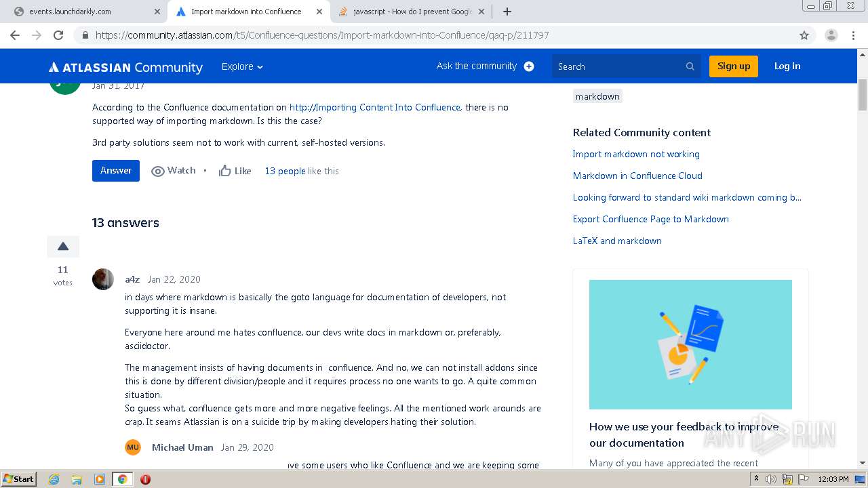Like the question with thumbs-up icon
868x488 pixels.
pos(225,171)
